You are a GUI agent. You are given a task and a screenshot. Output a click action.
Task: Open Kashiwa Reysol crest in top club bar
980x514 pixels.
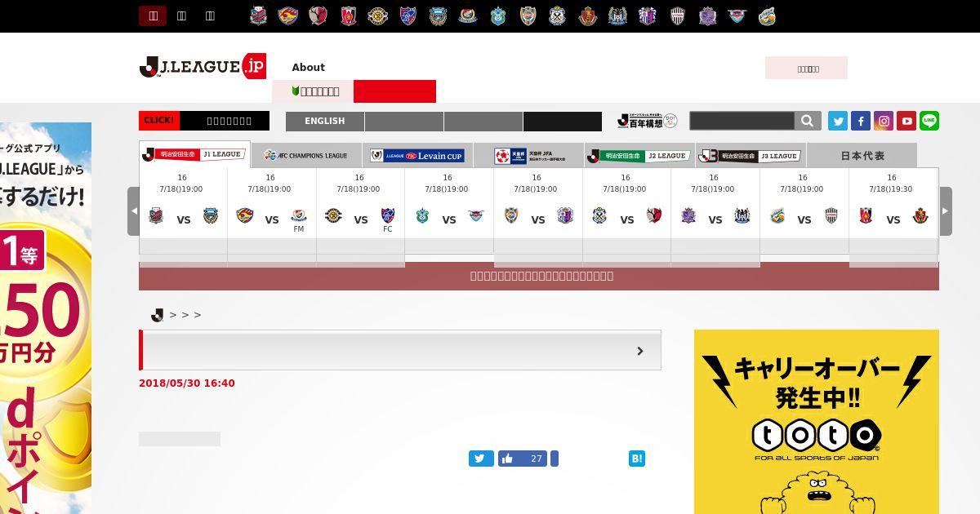pyautogui.click(x=378, y=16)
